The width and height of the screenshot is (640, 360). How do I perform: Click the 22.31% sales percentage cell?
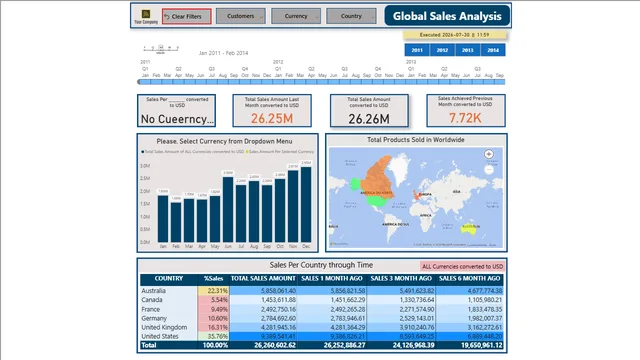pos(213,291)
